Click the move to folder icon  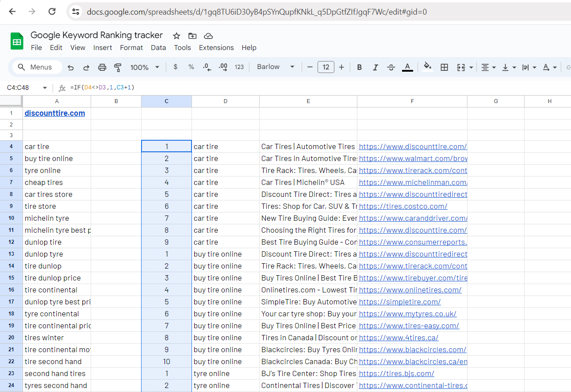click(x=192, y=36)
